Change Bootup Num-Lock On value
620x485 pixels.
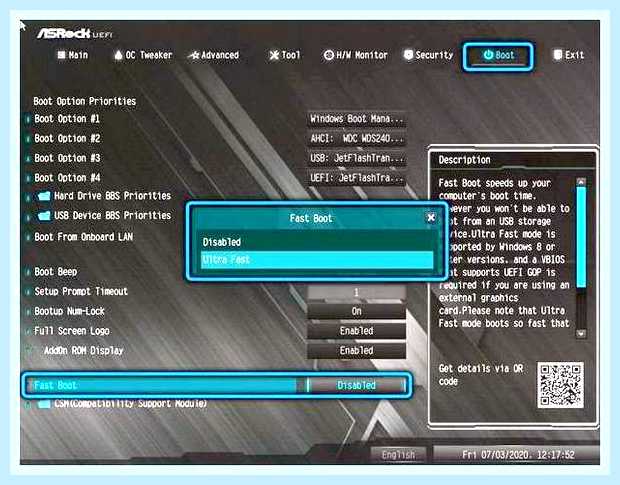356,311
